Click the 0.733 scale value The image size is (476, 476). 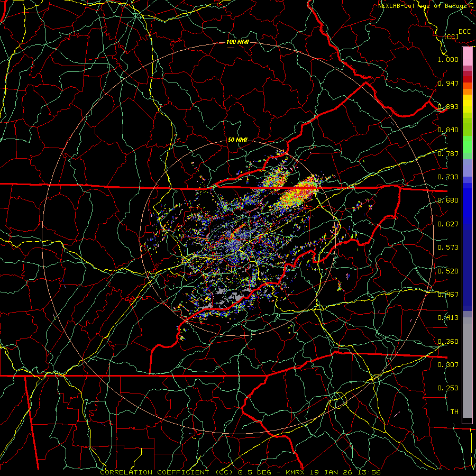448,177
